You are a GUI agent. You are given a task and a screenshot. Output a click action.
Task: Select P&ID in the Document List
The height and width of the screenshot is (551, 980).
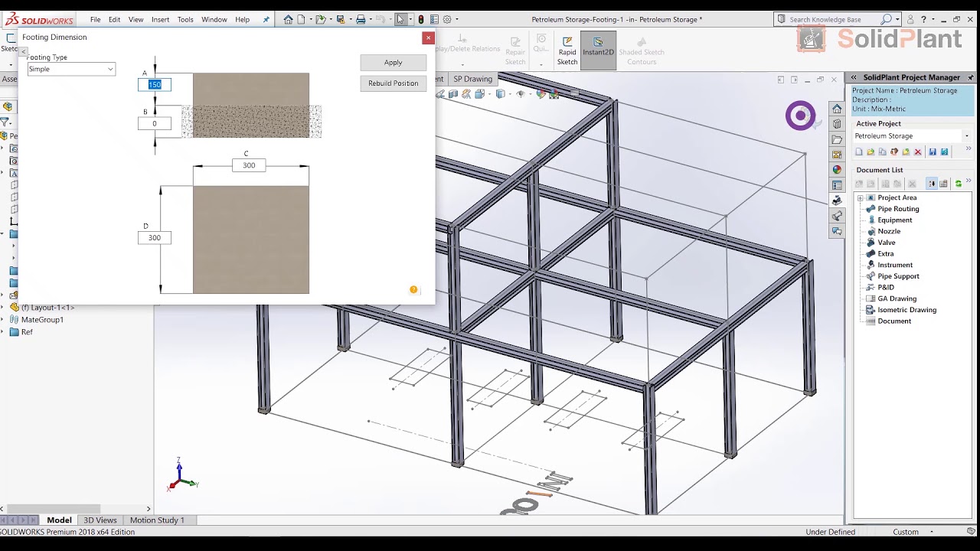pyautogui.click(x=886, y=287)
